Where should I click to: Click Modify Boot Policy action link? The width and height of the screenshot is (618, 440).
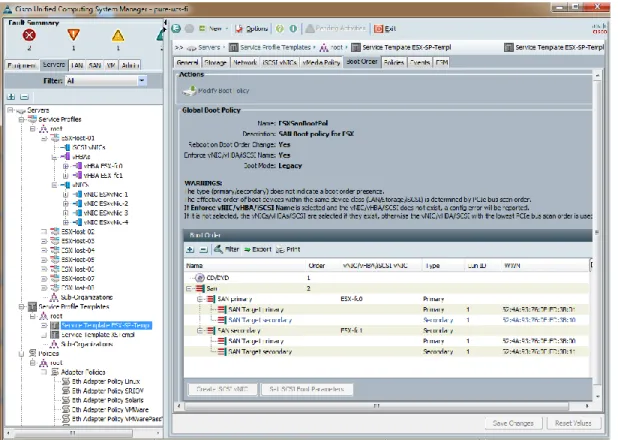point(216,91)
